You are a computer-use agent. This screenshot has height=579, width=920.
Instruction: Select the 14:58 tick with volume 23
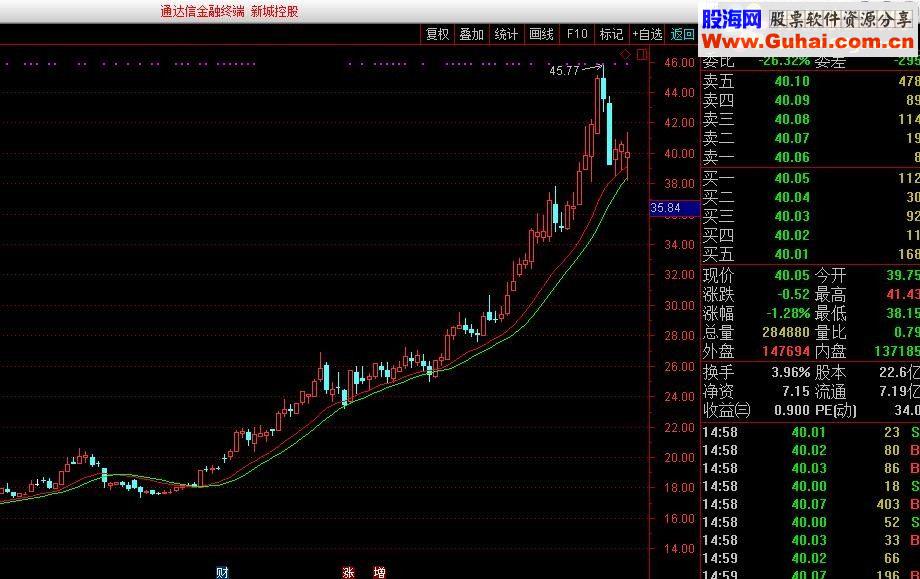point(811,432)
